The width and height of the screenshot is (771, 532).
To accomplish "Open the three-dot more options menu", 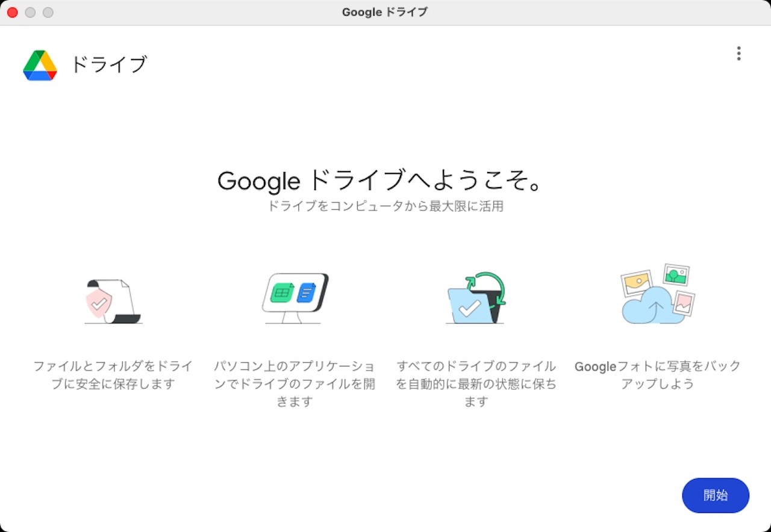I will click(738, 54).
